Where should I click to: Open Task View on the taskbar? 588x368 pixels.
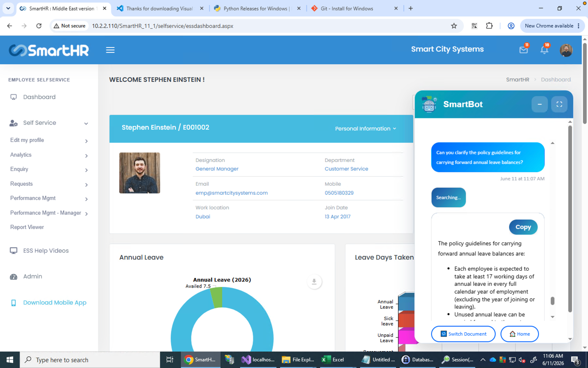click(170, 359)
